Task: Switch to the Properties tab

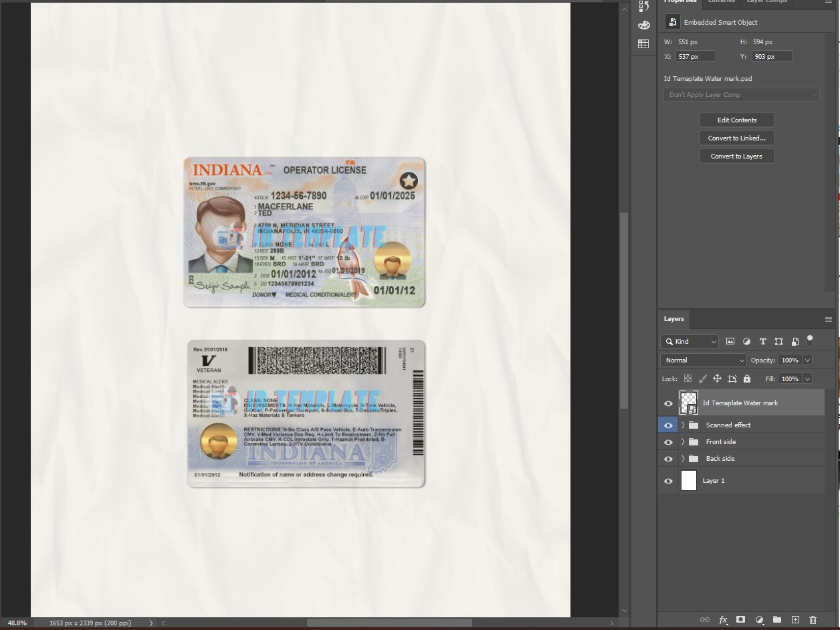Action: tap(680, 2)
